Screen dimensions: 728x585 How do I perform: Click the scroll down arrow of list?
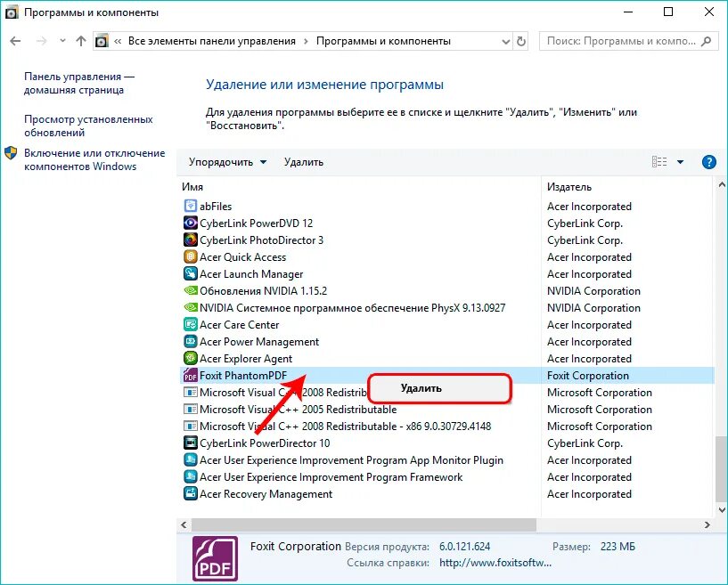point(722,510)
